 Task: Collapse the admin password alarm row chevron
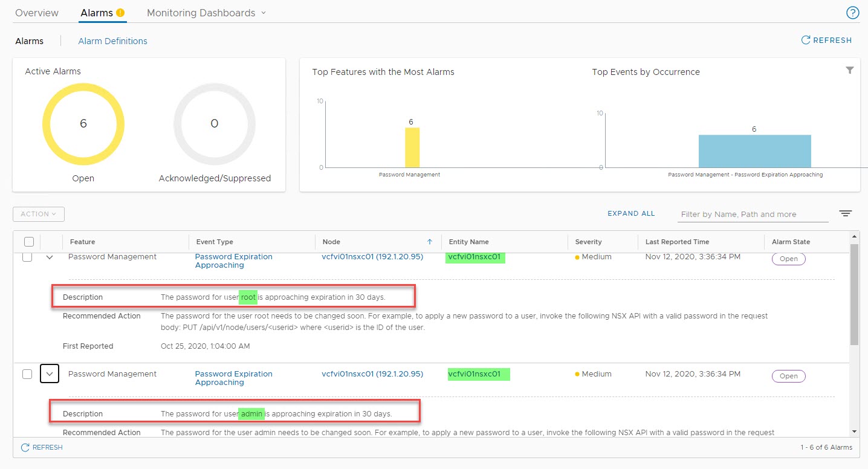[50, 374]
